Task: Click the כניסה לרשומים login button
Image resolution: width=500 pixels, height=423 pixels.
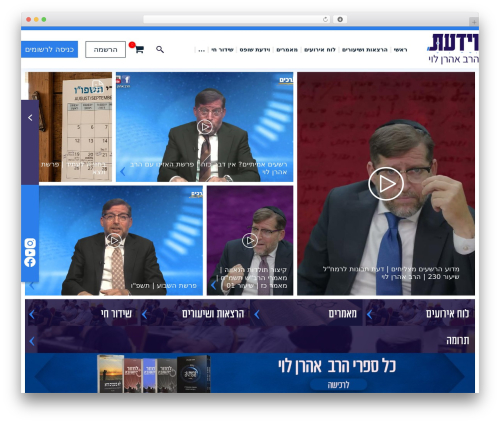Action: (x=49, y=49)
